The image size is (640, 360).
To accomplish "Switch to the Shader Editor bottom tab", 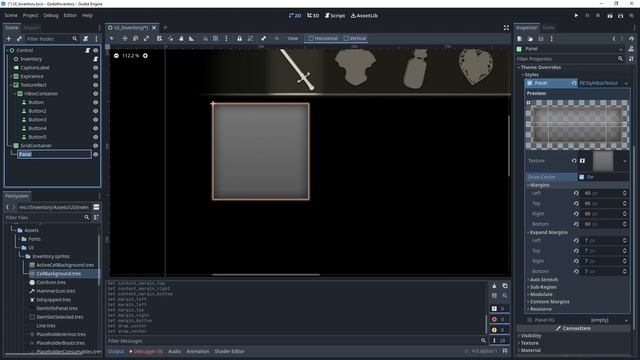I will [x=229, y=351].
